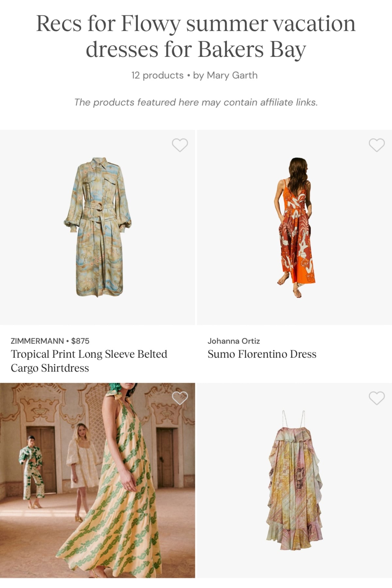The width and height of the screenshot is (392, 588).
Task: Open Tropical Print Long Sleeve Belted Cargo Shirtdress
Action: tap(89, 361)
